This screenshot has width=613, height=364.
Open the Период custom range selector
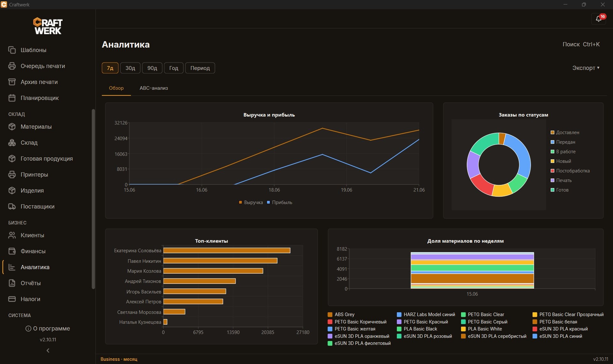click(200, 68)
